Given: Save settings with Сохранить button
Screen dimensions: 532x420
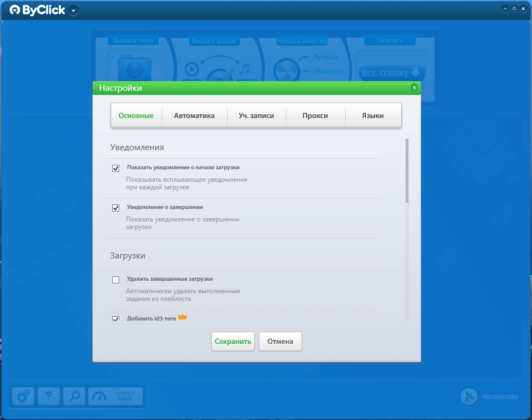Looking at the screenshot, I should click(233, 341).
